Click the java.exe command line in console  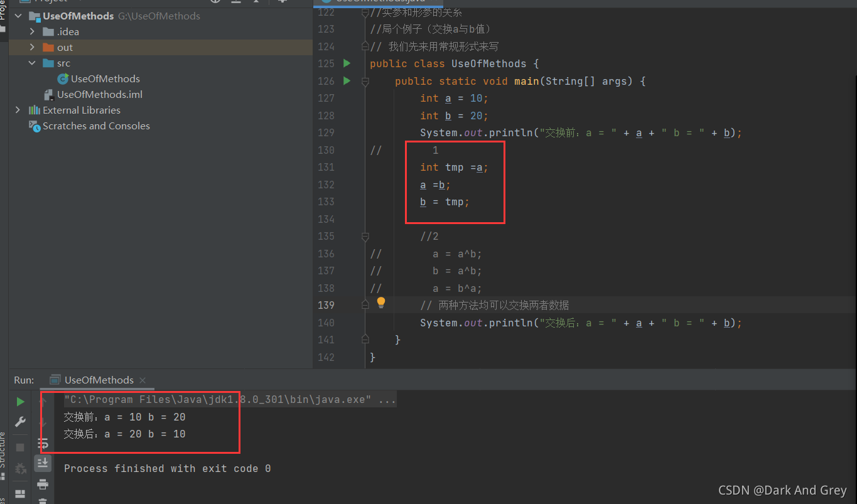pyautogui.click(x=230, y=399)
